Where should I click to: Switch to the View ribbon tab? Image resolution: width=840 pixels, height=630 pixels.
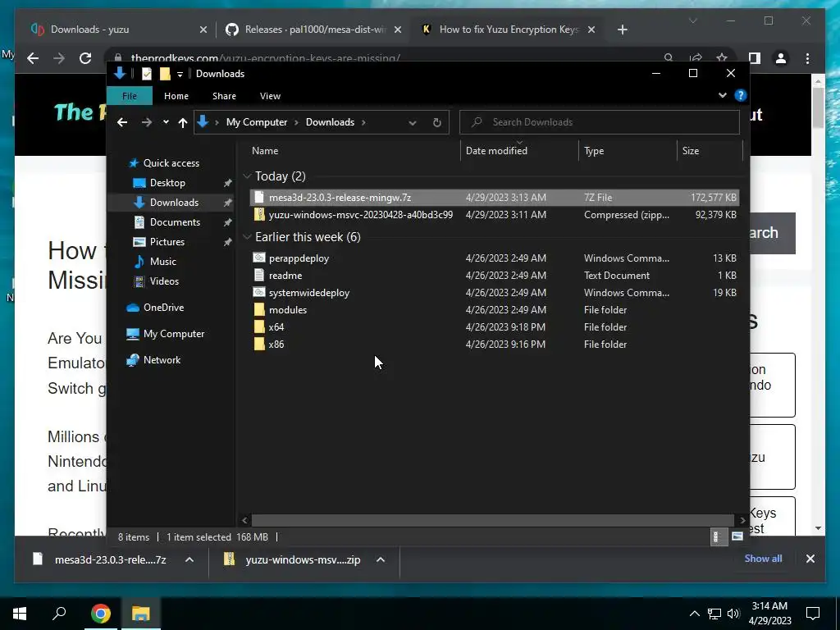pyautogui.click(x=270, y=96)
